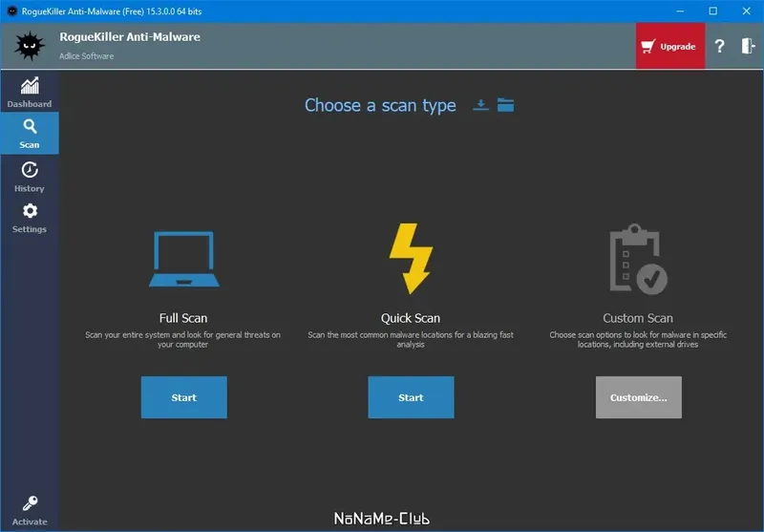Click the RogueKiller spiky logo

tap(30, 46)
